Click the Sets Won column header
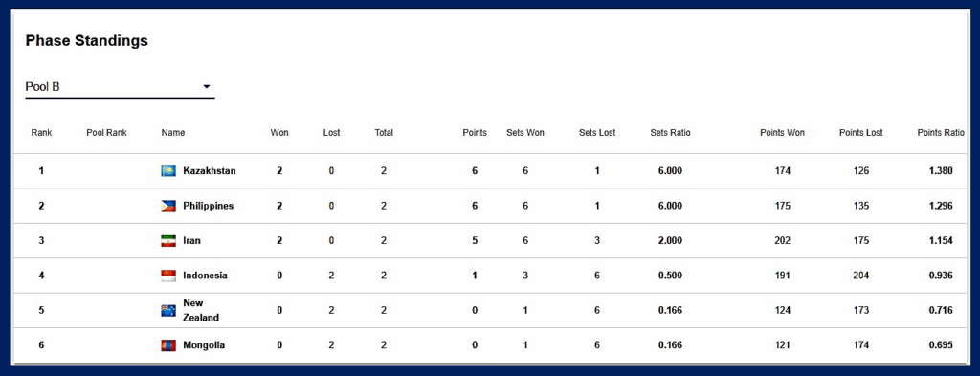This screenshot has width=980, height=376. [x=525, y=133]
